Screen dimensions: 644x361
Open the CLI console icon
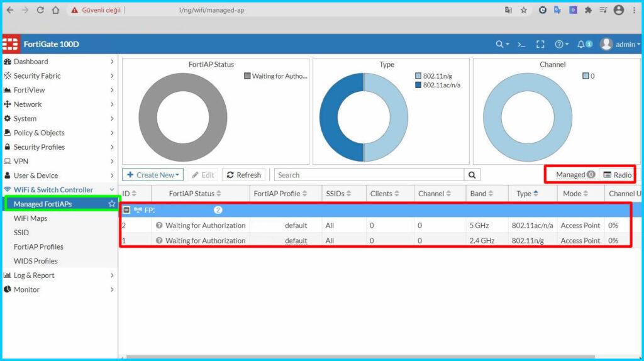pyautogui.click(x=521, y=45)
